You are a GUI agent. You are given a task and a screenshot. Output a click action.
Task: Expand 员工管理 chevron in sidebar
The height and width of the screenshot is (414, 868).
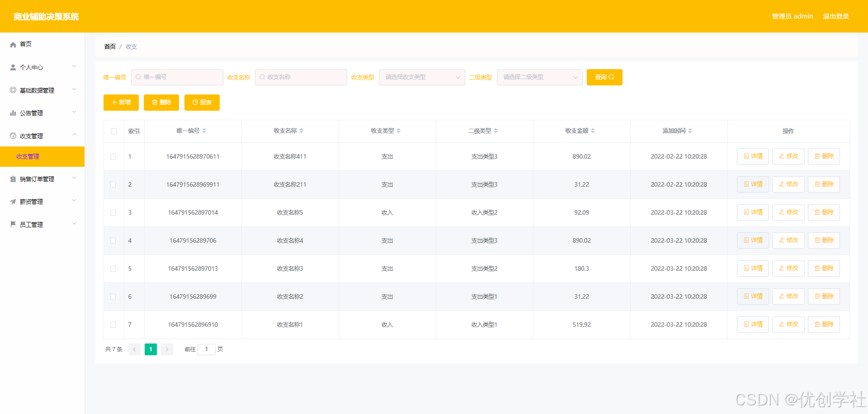pyautogui.click(x=74, y=224)
